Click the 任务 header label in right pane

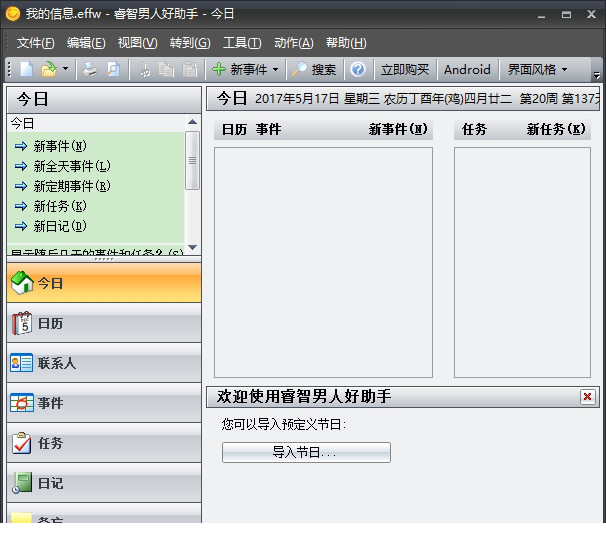pyautogui.click(x=474, y=129)
